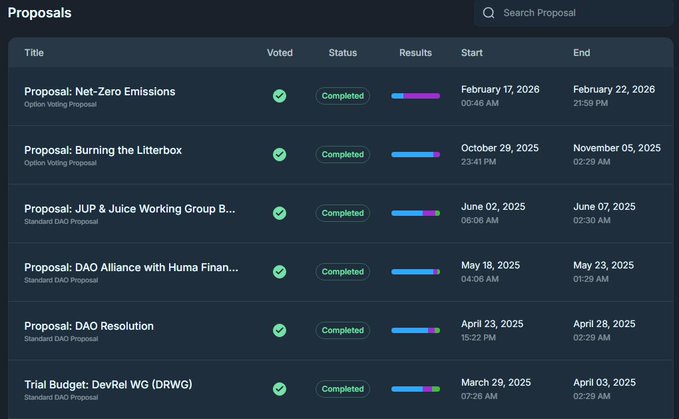Image resolution: width=679 pixels, height=419 pixels.
Task: Click start date April 23, 2025
Action: tap(492, 324)
